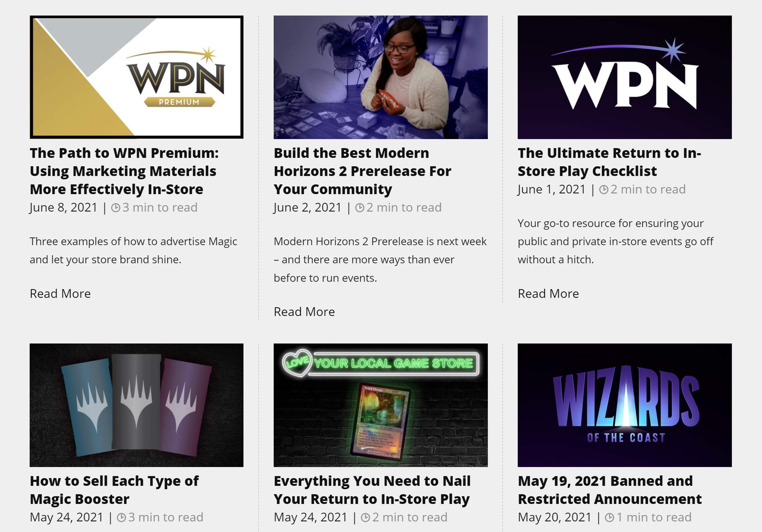
Task: Click Read More under WPN Premium article
Action: 60,294
